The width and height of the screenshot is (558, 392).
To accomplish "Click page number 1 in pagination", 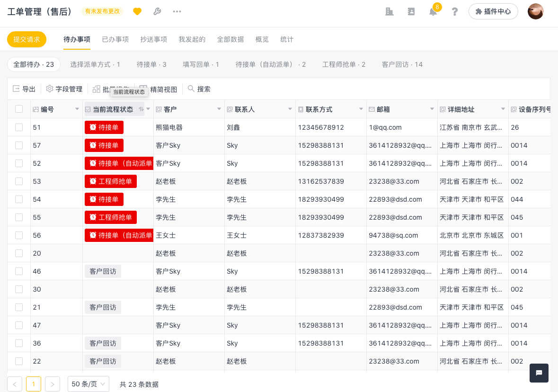I will (x=34, y=384).
